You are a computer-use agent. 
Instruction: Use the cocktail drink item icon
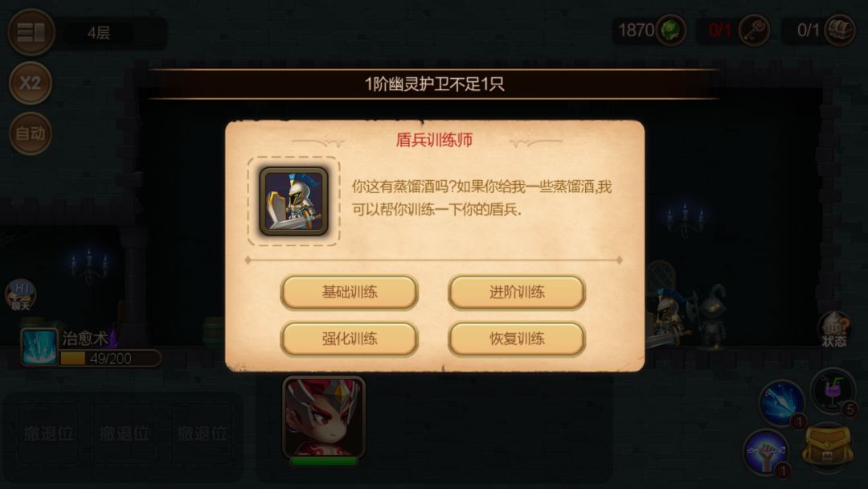832,391
